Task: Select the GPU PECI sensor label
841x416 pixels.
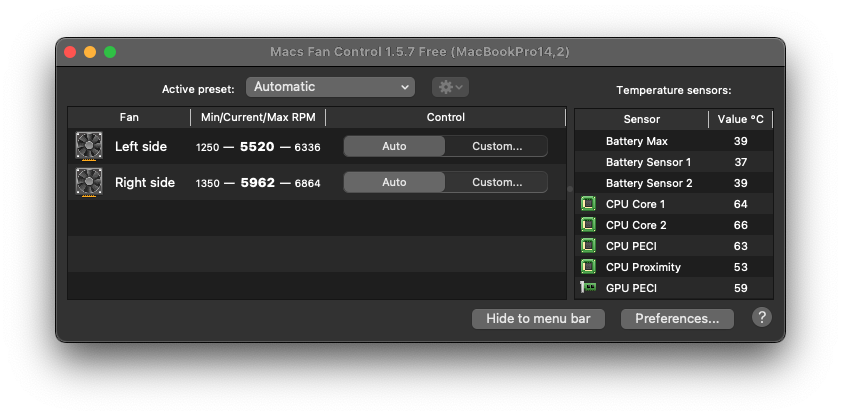Action: [x=631, y=288]
